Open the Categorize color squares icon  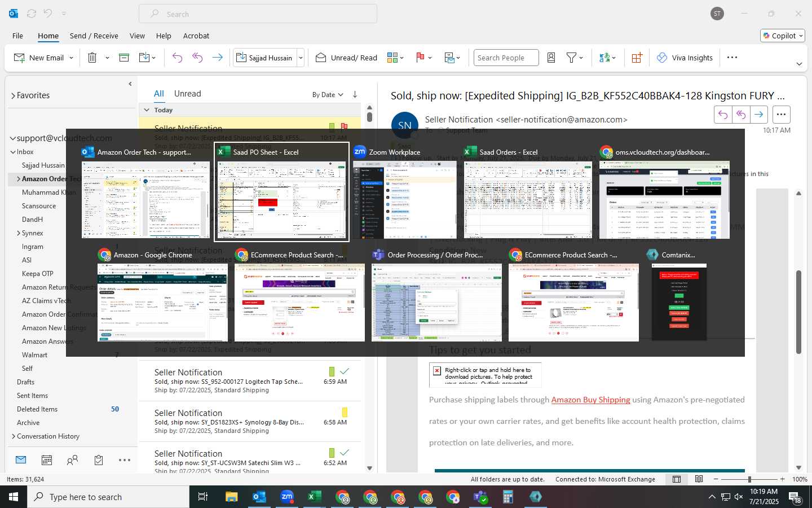pos(392,58)
